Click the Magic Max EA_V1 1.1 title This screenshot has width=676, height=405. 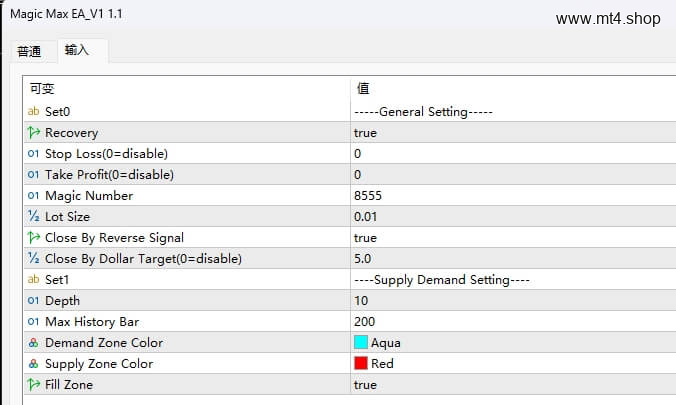coord(66,14)
